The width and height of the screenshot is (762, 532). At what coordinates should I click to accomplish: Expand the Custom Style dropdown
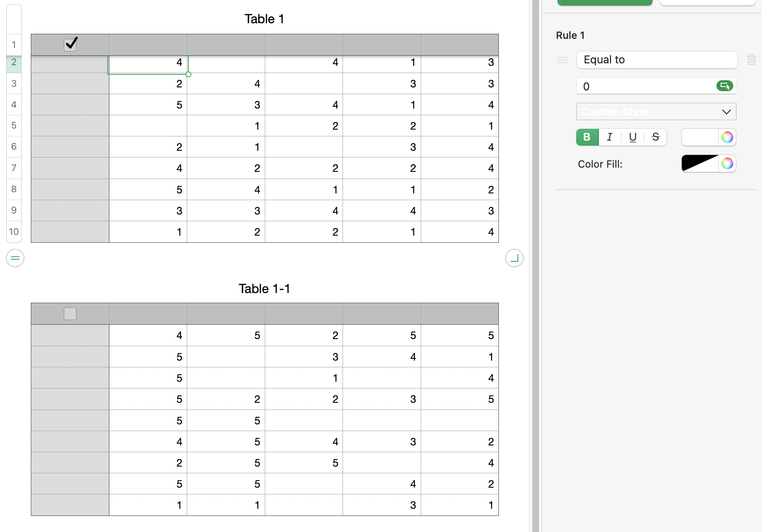point(656,112)
